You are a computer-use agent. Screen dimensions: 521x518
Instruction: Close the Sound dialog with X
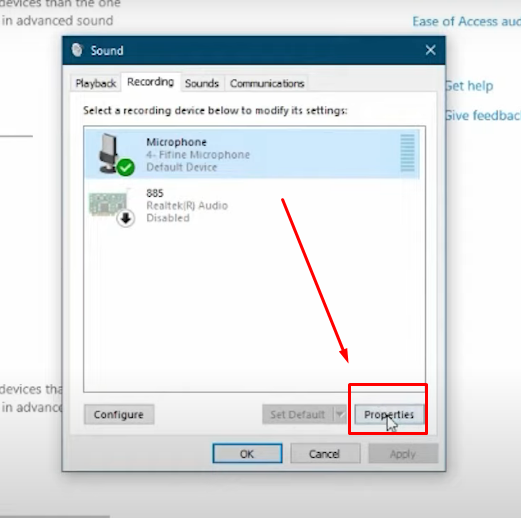pos(430,50)
